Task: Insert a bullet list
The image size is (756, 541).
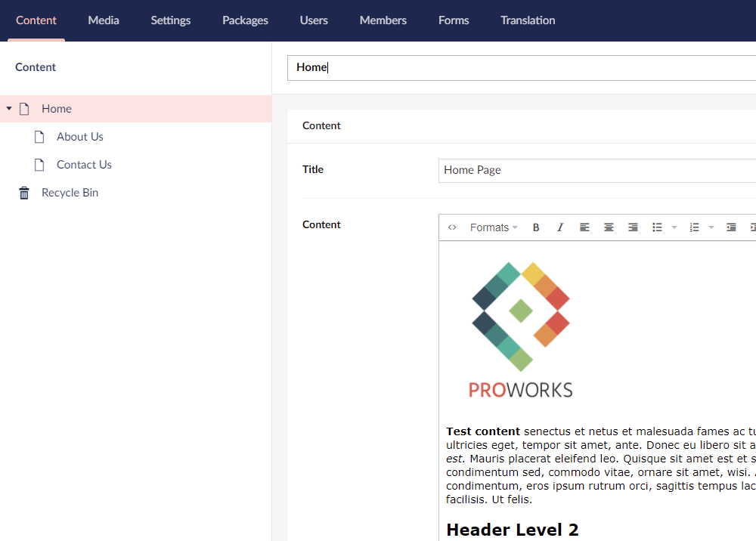Action: pyautogui.click(x=657, y=227)
